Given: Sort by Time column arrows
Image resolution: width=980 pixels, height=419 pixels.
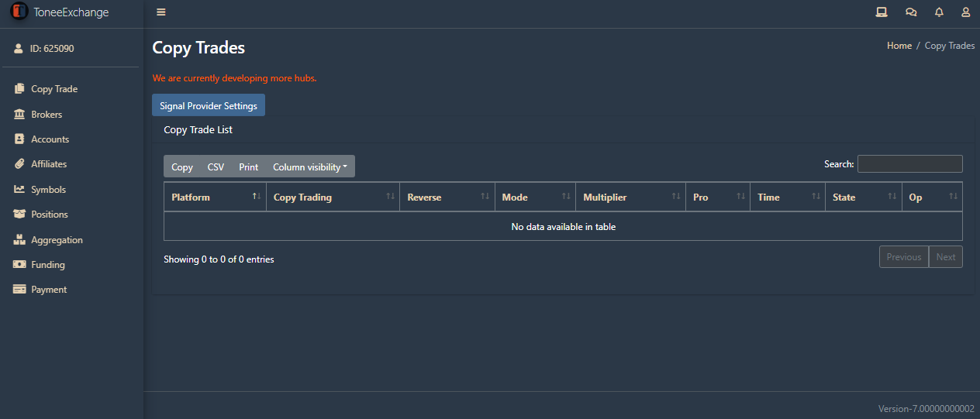Looking at the screenshot, I should pyautogui.click(x=816, y=197).
